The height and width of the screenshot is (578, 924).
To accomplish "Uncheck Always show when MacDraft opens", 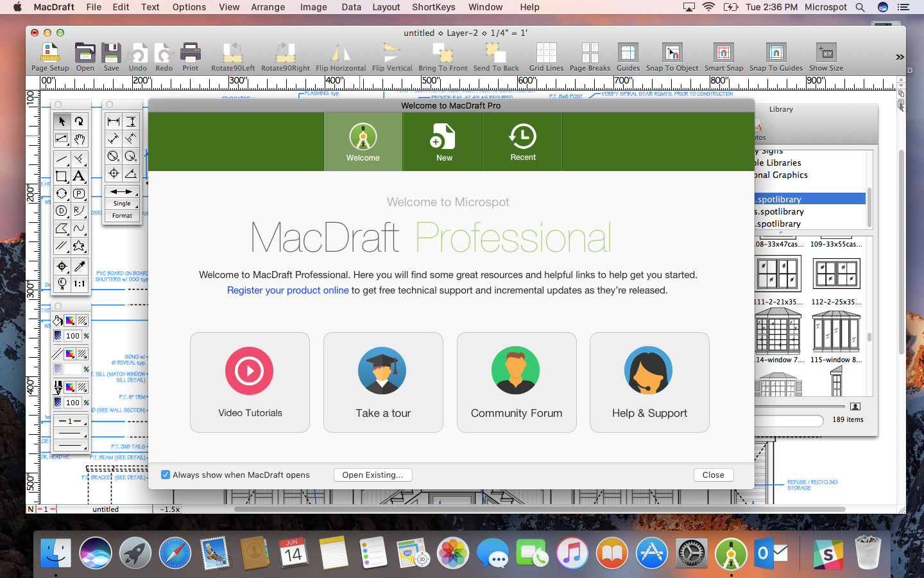I will (166, 475).
